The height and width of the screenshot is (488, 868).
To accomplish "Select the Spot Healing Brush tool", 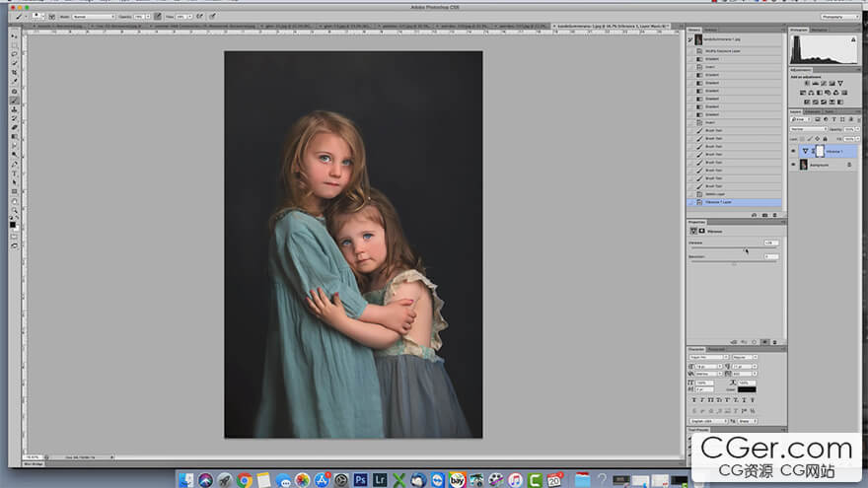I will point(15,92).
